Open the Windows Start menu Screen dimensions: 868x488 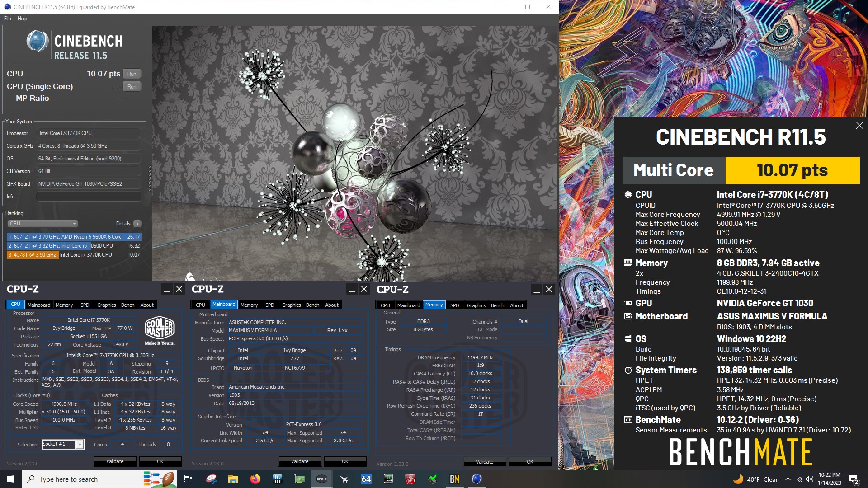pos(11,479)
